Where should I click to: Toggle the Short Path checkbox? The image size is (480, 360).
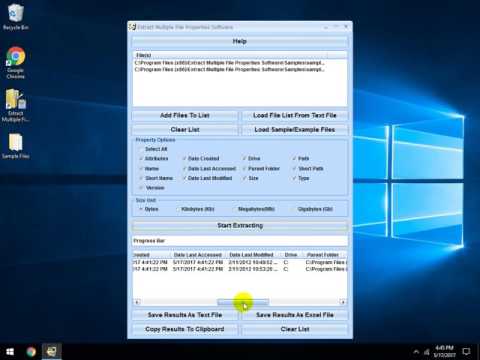[294, 169]
